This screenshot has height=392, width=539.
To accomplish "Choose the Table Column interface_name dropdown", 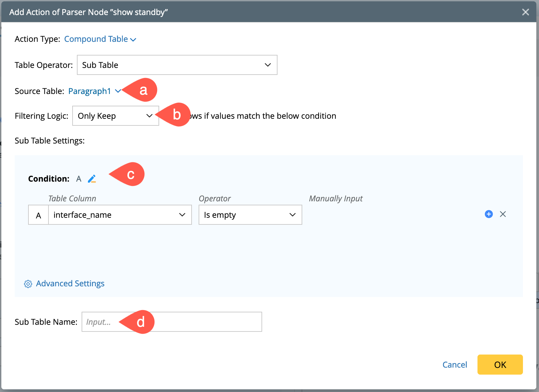I will tap(120, 215).
